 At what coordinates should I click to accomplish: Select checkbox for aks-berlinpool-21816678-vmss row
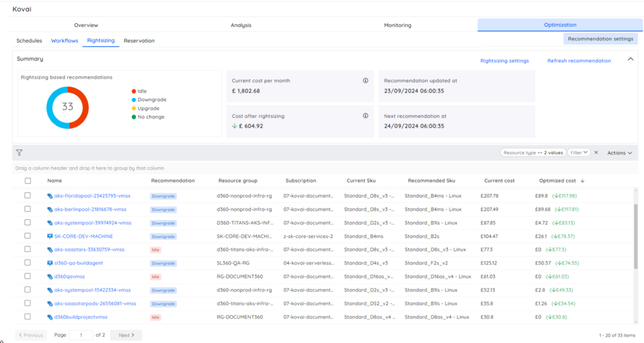click(x=28, y=209)
